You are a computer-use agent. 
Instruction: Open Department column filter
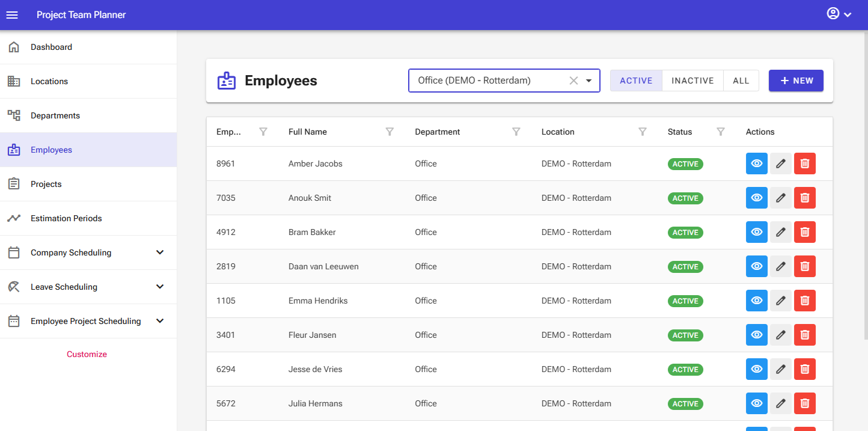point(516,132)
